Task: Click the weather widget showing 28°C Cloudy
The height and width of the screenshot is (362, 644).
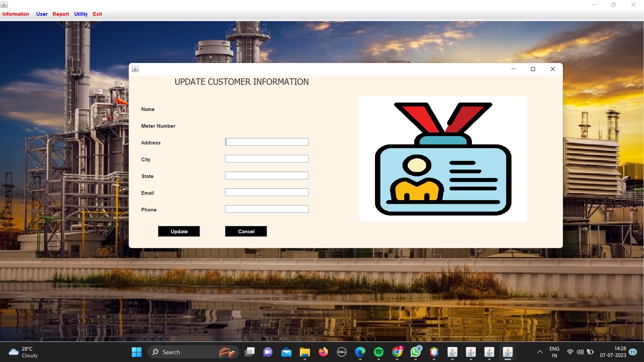Action: point(23,352)
